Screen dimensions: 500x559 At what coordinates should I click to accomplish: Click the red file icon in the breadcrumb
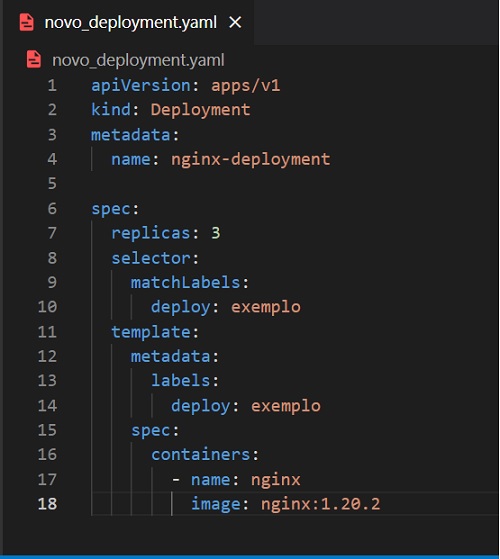34,60
